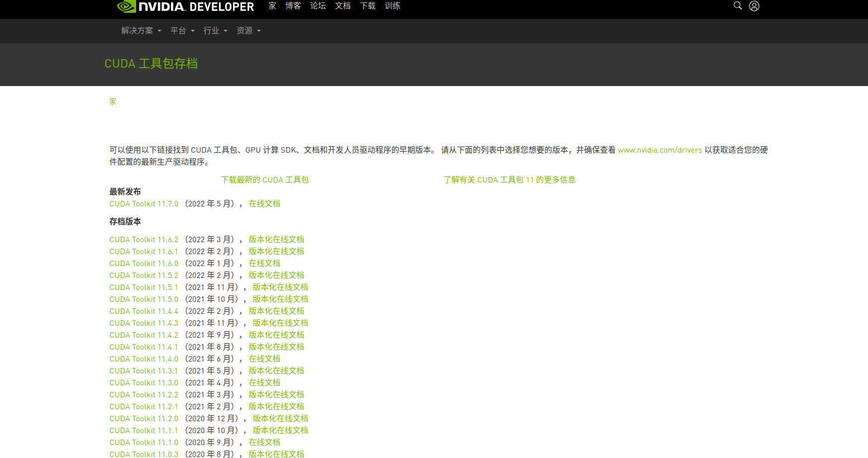Click the user account icon

pyautogui.click(x=754, y=5)
